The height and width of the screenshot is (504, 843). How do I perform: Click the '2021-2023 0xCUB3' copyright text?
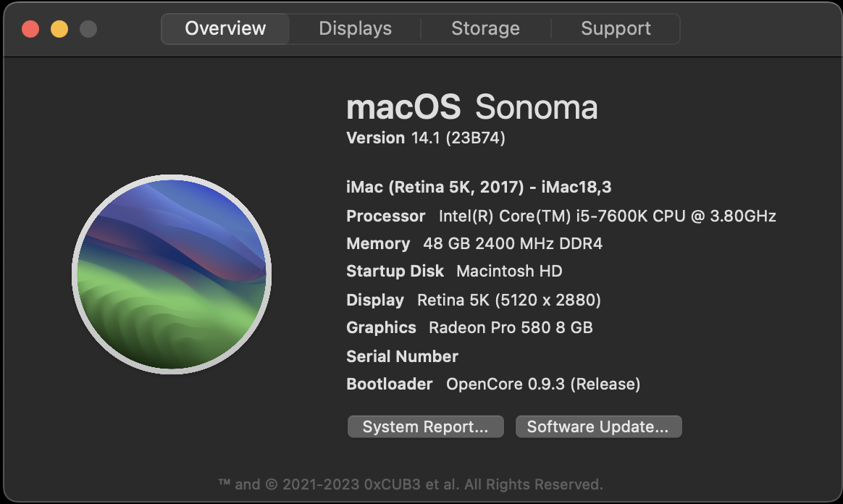click(x=351, y=484)
